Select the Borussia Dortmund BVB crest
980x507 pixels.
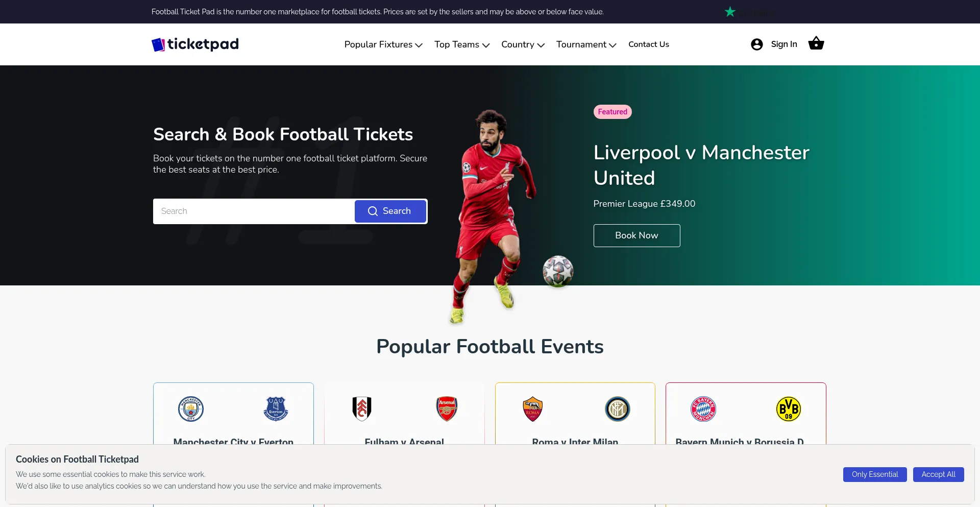[788, 409]
